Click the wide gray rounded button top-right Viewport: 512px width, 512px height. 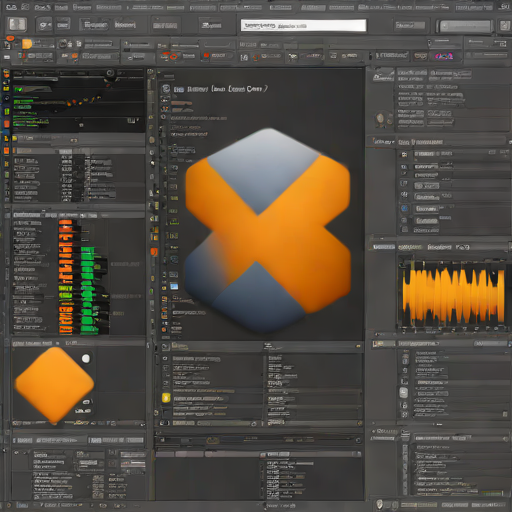pyautogui.click(x=465, y=26)
